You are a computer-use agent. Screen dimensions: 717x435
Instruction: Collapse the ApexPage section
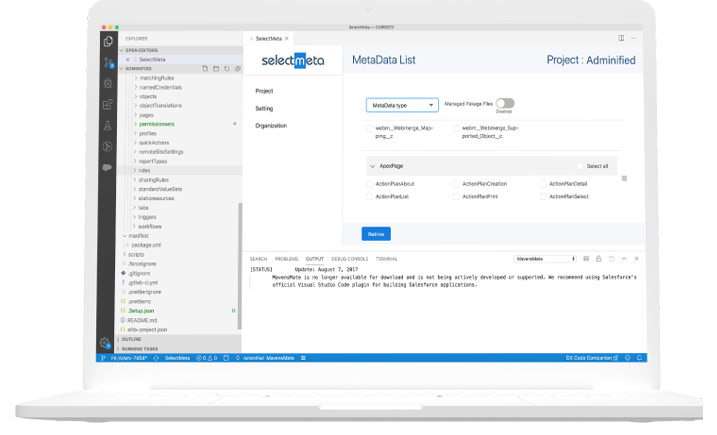371,166
